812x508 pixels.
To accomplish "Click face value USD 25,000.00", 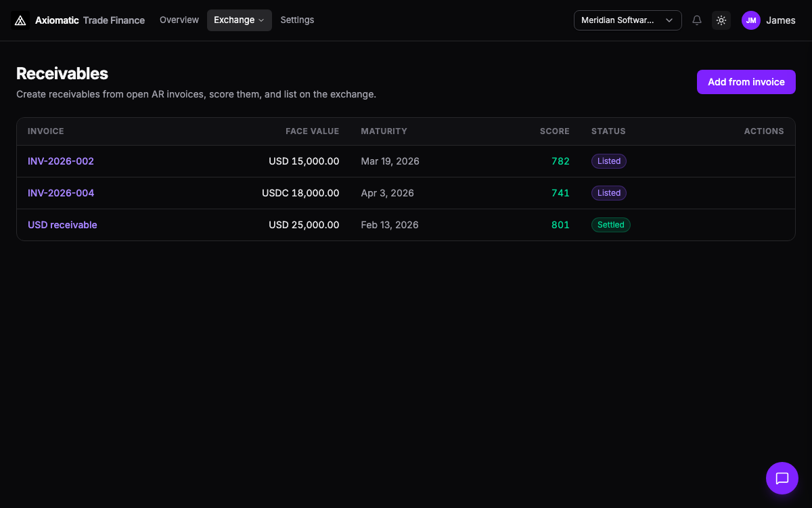I will point(304,225).
